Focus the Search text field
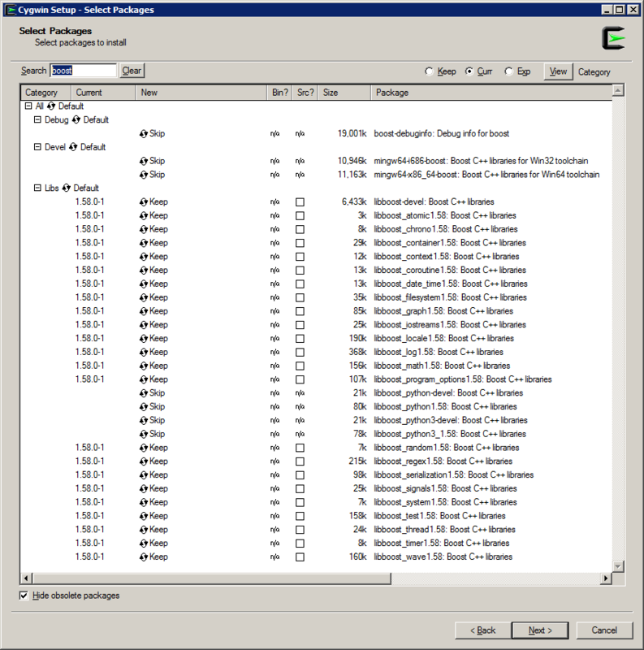The image size is (644, 650). 84,71
